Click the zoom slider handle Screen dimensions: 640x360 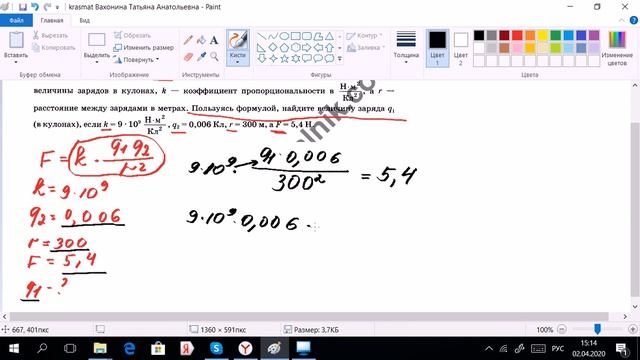coord(597,329)
